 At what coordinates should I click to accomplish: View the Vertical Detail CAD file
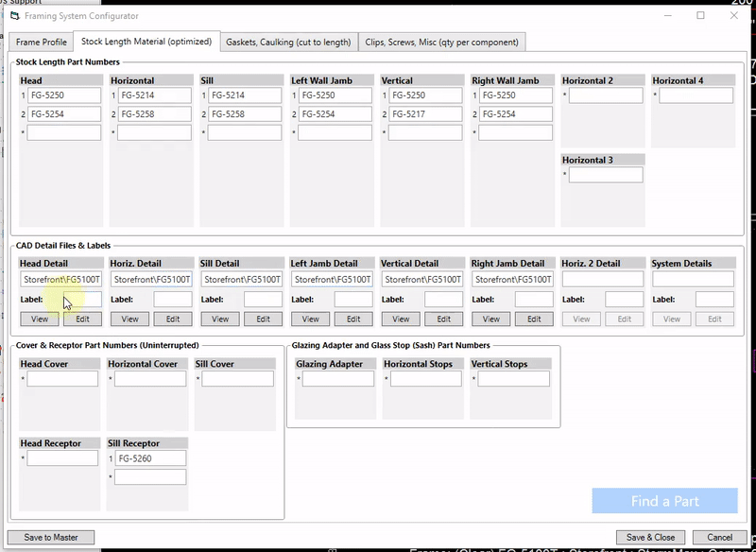pyautogui.click(x=401, y=319)
